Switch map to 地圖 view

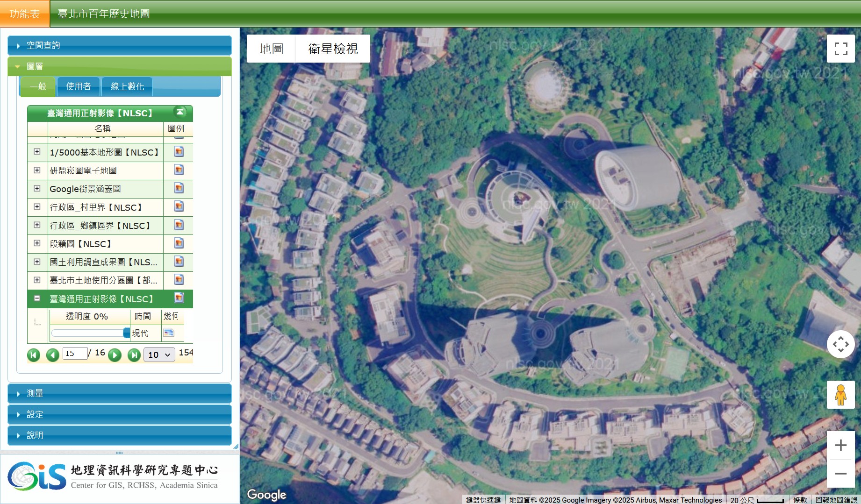(x=271, y=49)
